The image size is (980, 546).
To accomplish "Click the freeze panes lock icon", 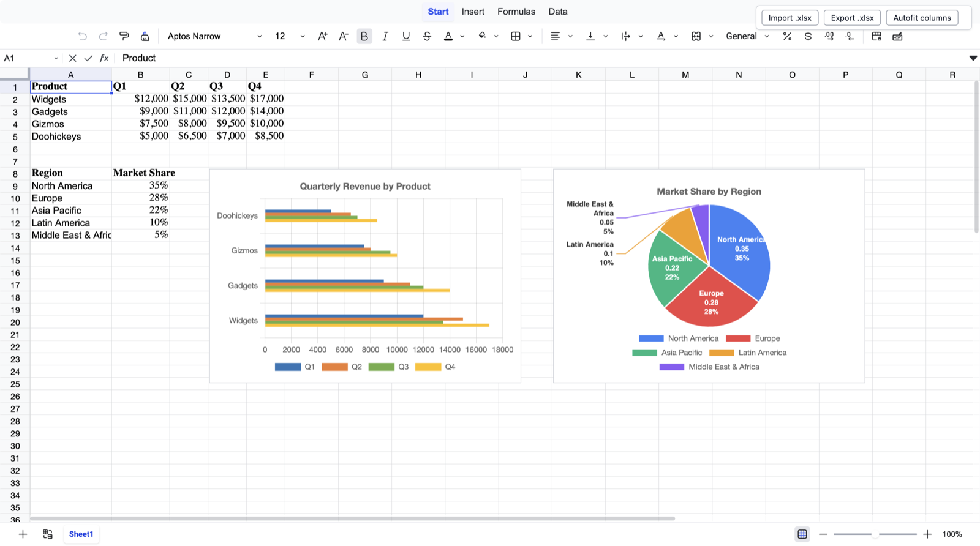I will click(x=876, y=36).
